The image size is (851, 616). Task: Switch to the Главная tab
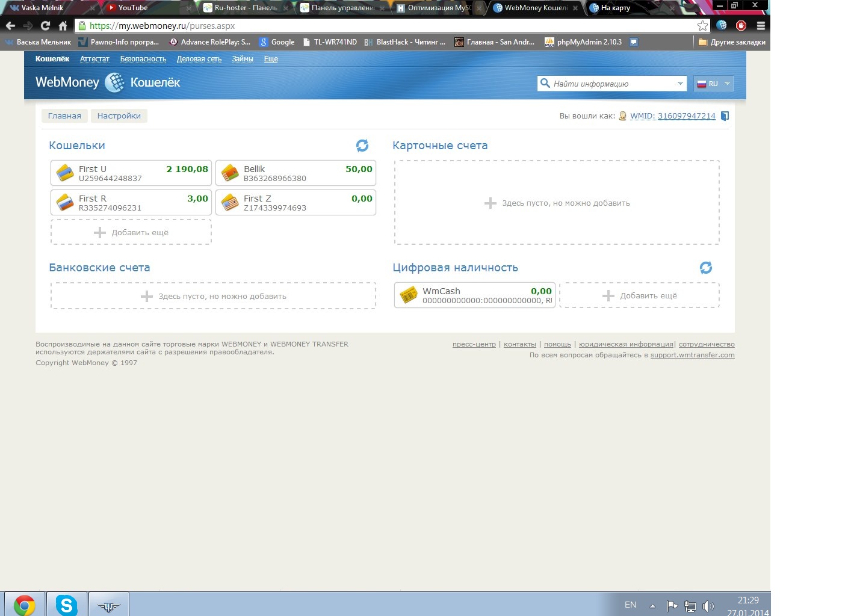(x=64, y=116)
